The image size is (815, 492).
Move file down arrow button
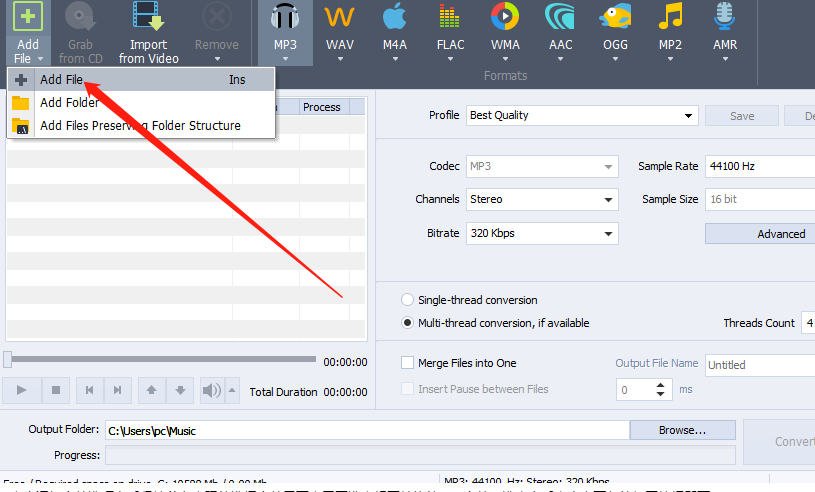[x=180, y=390]
